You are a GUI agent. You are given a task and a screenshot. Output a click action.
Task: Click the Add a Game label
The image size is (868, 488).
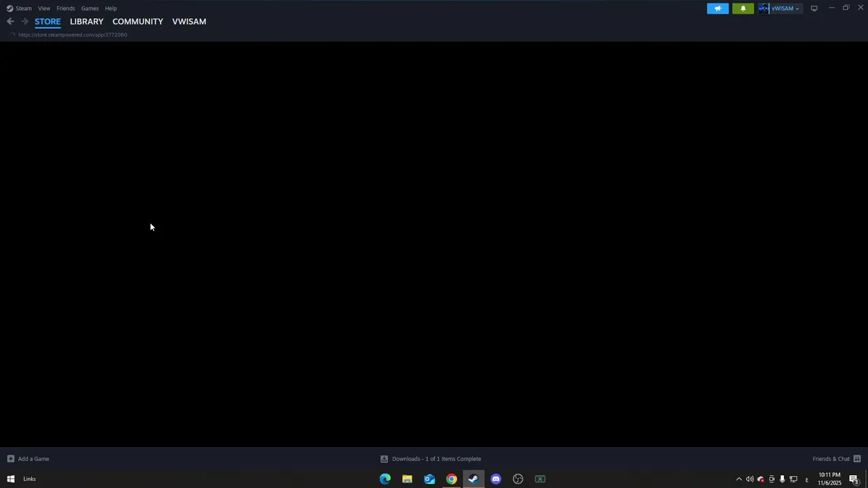click(33, 459)
